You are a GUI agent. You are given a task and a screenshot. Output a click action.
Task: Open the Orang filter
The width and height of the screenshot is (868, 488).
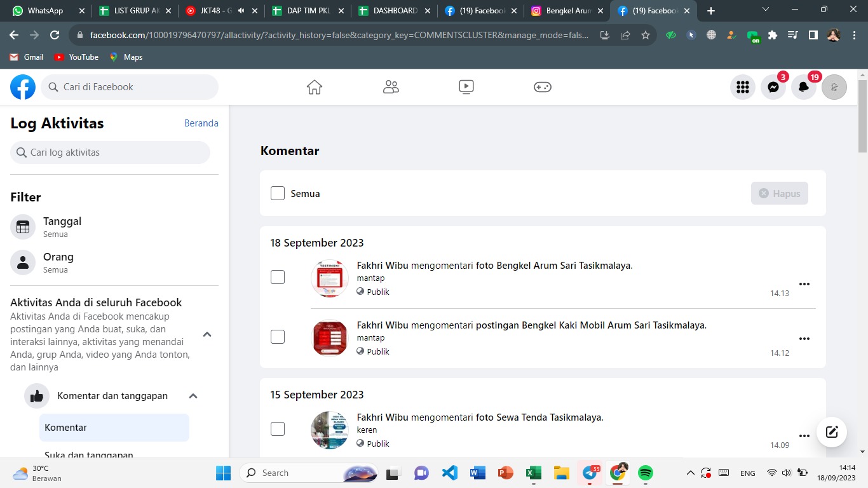point(114,262)
